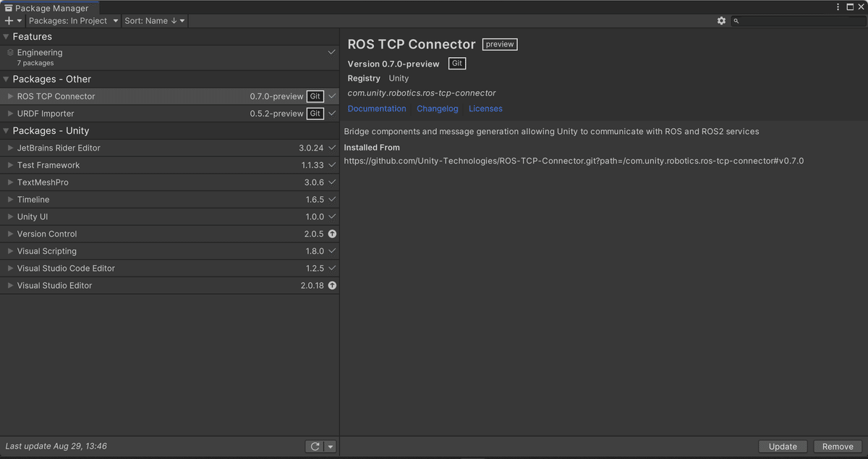Click the refresh package list icon
Screen dimensions: 868x459
(315, 447)
